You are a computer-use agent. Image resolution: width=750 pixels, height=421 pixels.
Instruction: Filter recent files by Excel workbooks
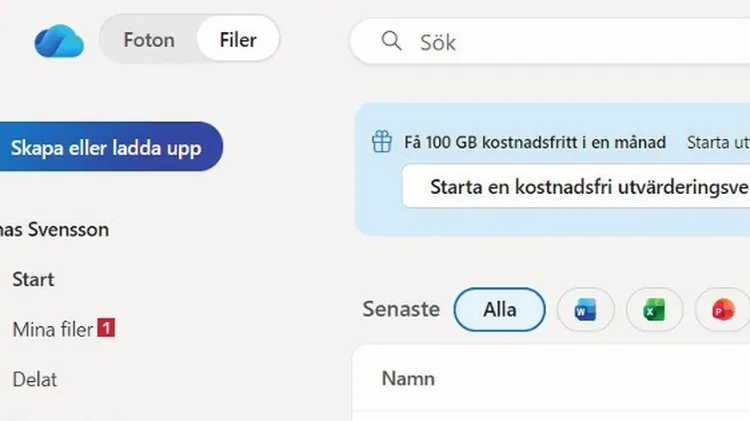click(x=654, y=310)
